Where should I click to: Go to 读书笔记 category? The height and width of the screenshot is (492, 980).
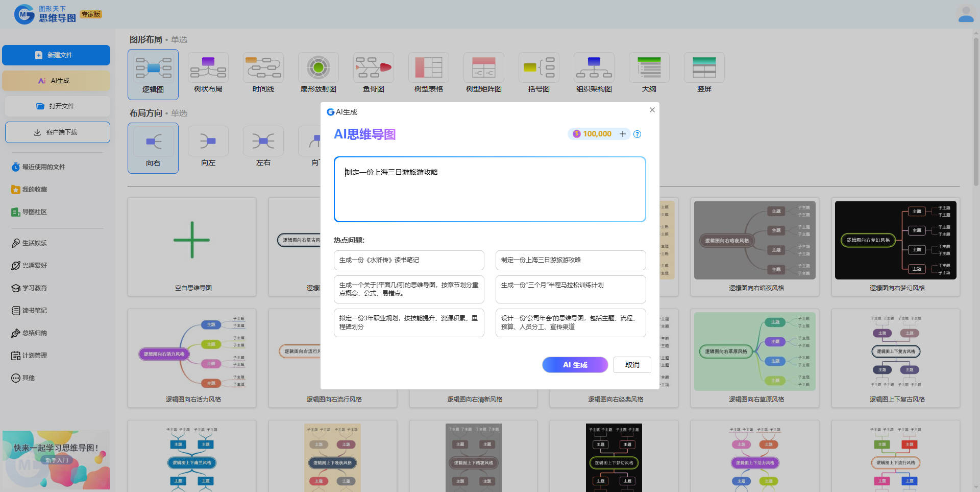[x=34, y=311]
